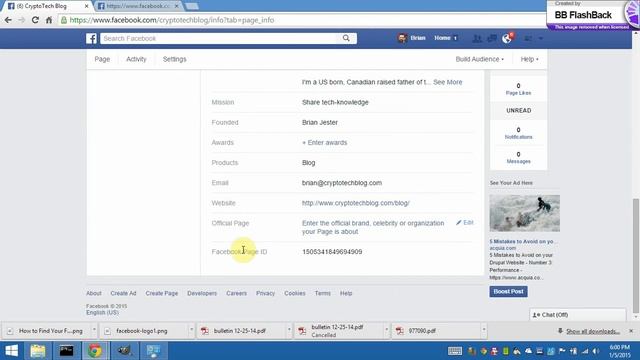Click the Messages counter

(518, 158)
